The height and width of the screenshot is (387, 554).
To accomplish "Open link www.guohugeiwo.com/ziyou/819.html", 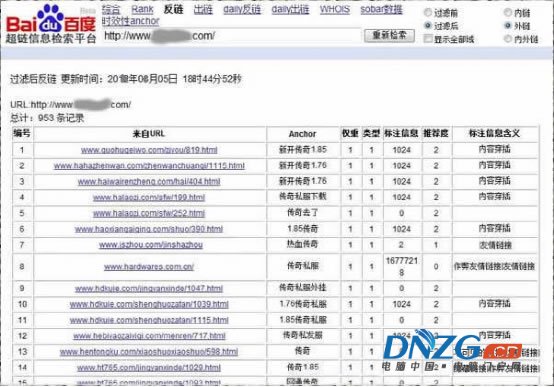I will (x=149, y=150).
